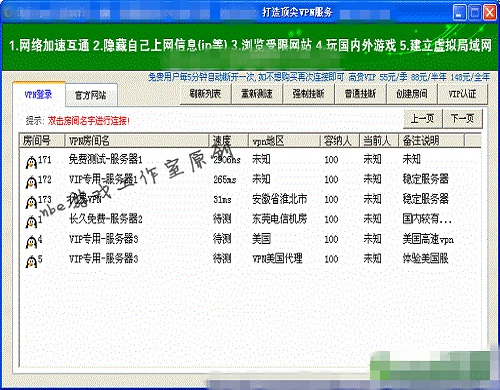Click the 265ms speed value
The height and width of the screenshot is (390, 500).
225,179
